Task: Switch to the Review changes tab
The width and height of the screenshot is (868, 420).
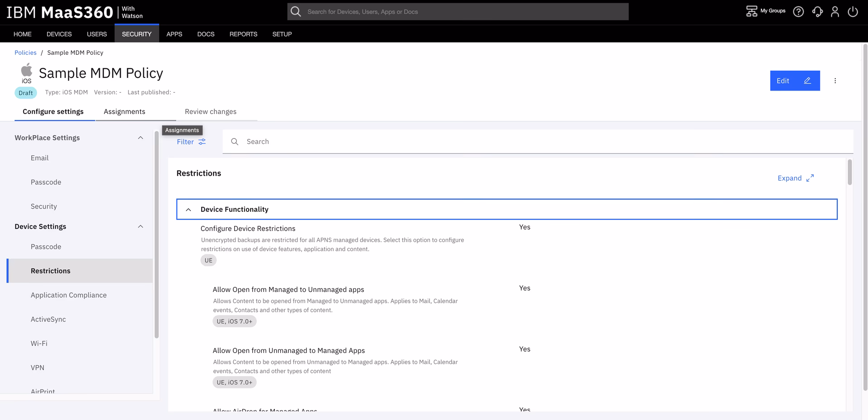Action: (210, 112)
